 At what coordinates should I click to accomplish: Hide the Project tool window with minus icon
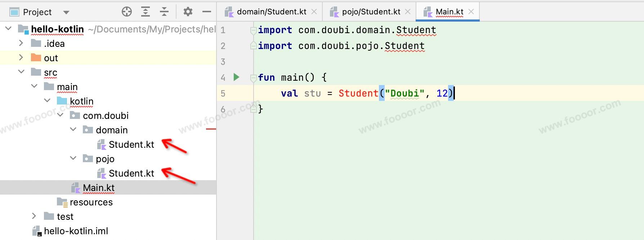pos(207,12)
